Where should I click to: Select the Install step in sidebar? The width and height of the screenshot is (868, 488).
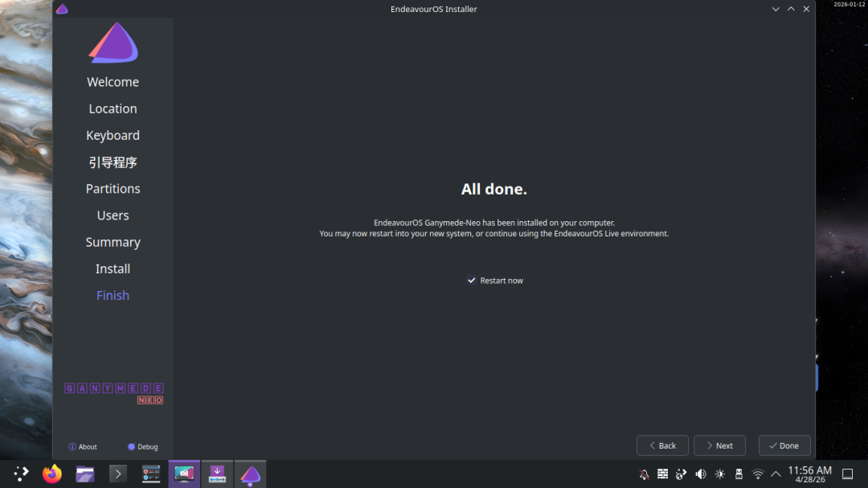click(x=113, y=269)
